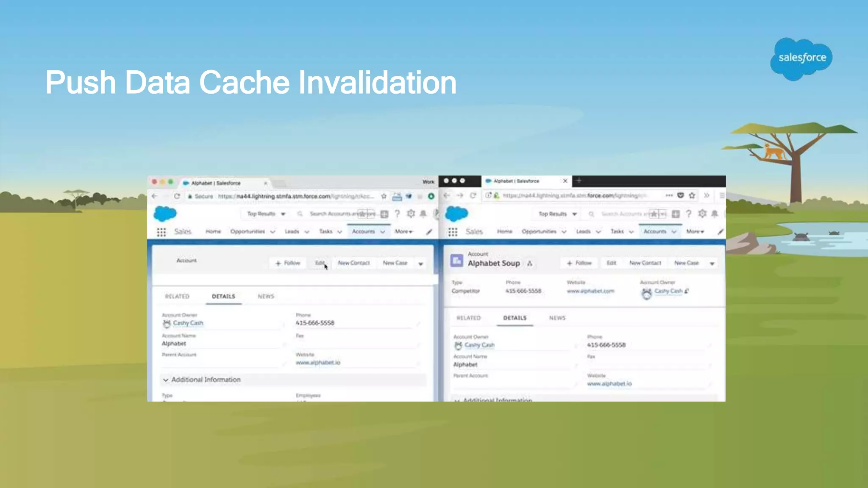Screen dimensions: 868x488
Task: Switch to the RELATED tab in the left window
Action: 177,297
